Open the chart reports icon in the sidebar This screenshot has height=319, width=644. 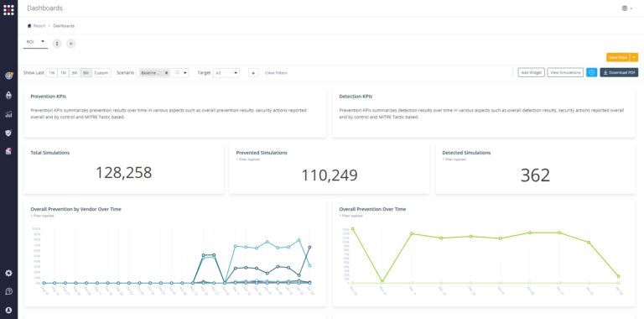(x=8, y=114)
